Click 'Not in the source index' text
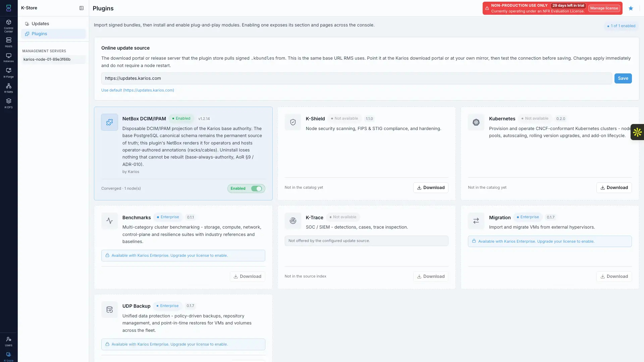This screenshot has width=644, height=362. click(x=305, y=277)
